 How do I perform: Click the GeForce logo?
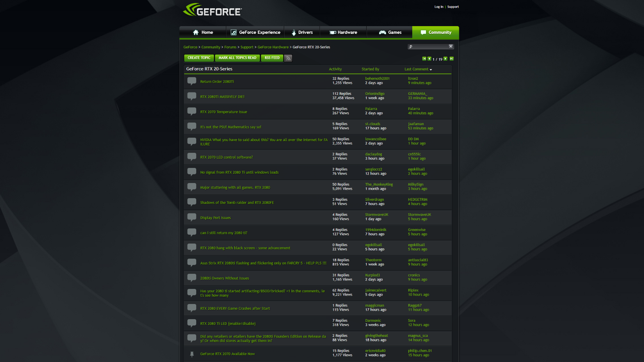(212, 10)
